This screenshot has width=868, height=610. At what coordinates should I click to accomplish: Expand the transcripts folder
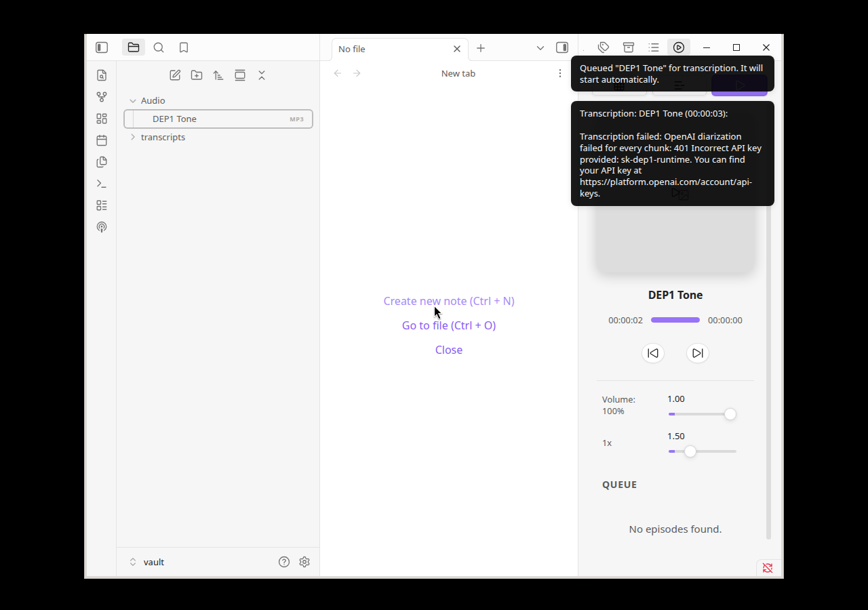pos(133,137)
